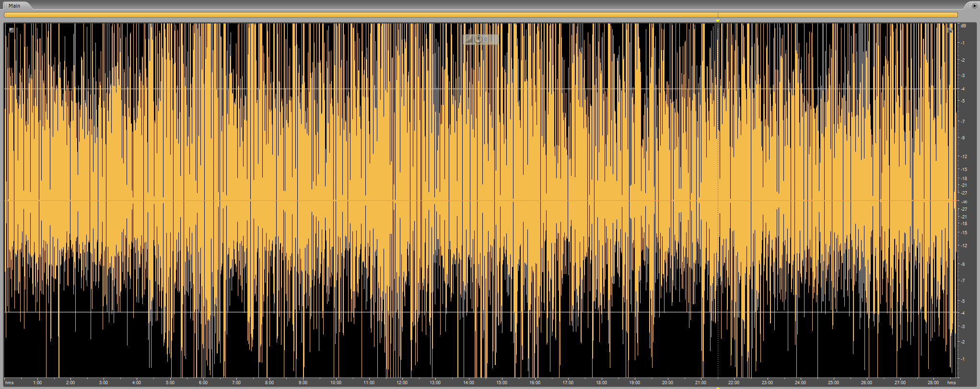Click the 16:00 mark on the time ruler
The width and height of the screenshot is (980, 389).
tap(535, 382)
